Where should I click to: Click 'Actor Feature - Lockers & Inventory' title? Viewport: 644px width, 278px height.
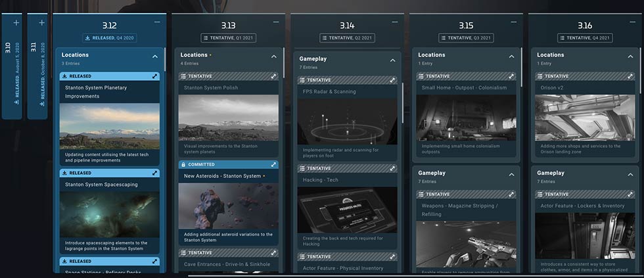[x=582, y=206]
